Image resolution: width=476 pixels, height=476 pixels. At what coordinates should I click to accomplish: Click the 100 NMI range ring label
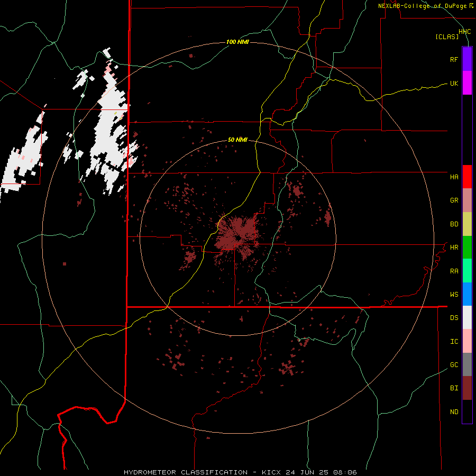tap(237, 42)
